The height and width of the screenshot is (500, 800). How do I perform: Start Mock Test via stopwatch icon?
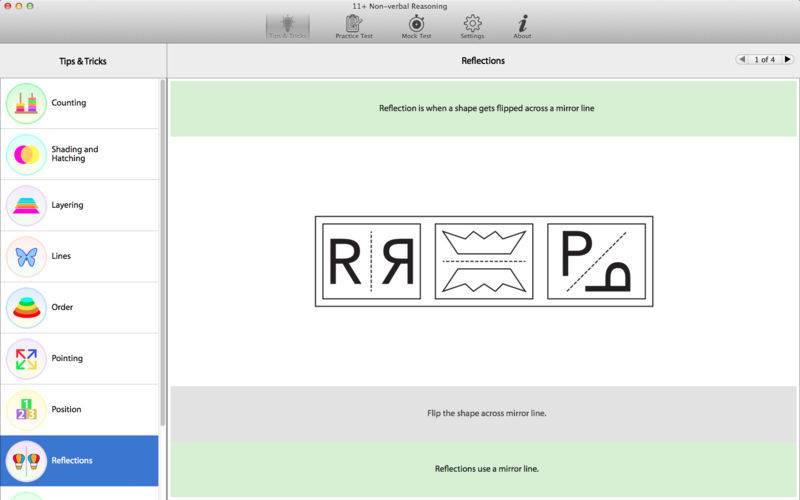click(x=416, y=25)
